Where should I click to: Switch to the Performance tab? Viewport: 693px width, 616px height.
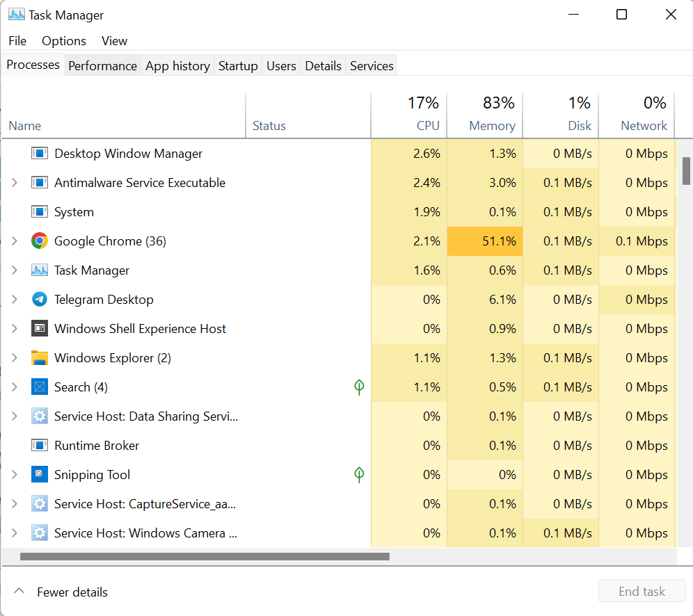tap(102, 66)
